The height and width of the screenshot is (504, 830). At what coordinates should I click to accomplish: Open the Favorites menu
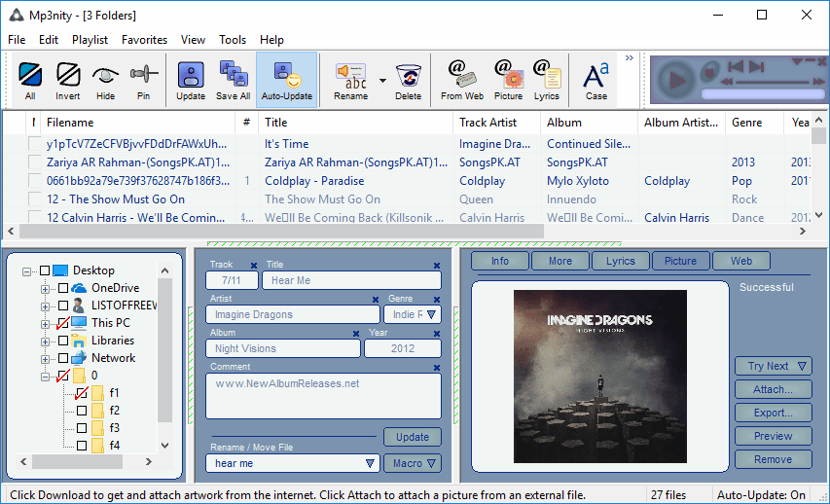pos(144,40)
